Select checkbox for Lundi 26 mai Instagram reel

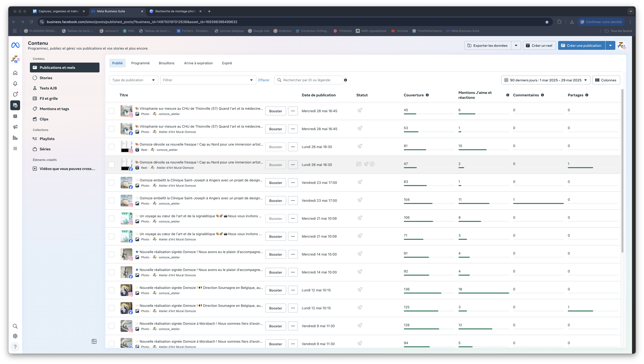(x=111, y=147)
